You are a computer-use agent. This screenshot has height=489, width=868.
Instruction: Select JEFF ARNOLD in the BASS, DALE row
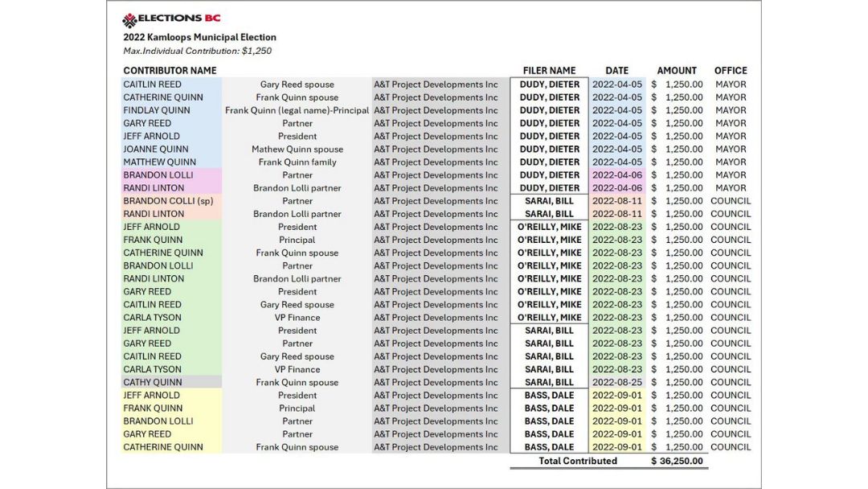[x=151, y=396]
